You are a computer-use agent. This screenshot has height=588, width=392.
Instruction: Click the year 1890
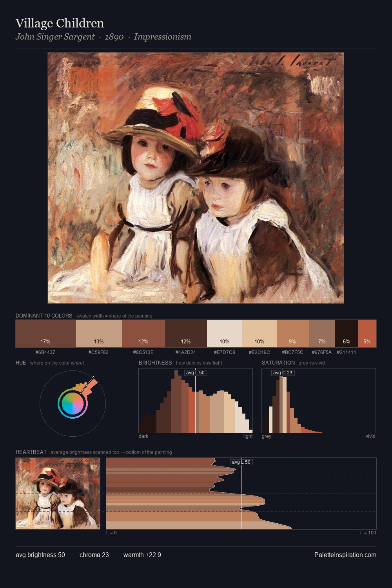(114, 36)
